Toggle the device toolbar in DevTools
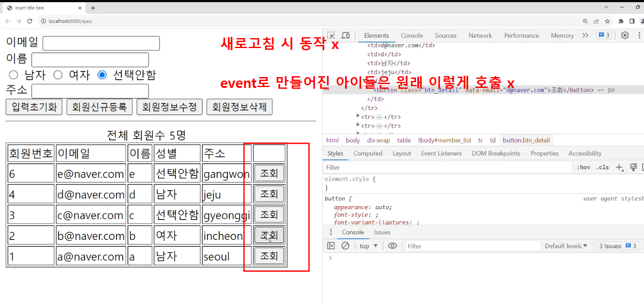Screen dimensions: 644x304 (x=345, y=36)
